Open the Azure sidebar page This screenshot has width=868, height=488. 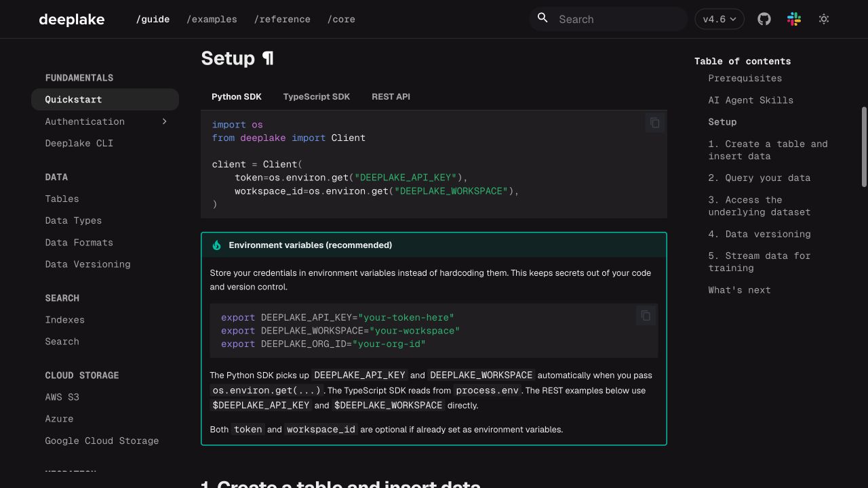[x=59, y=418]
